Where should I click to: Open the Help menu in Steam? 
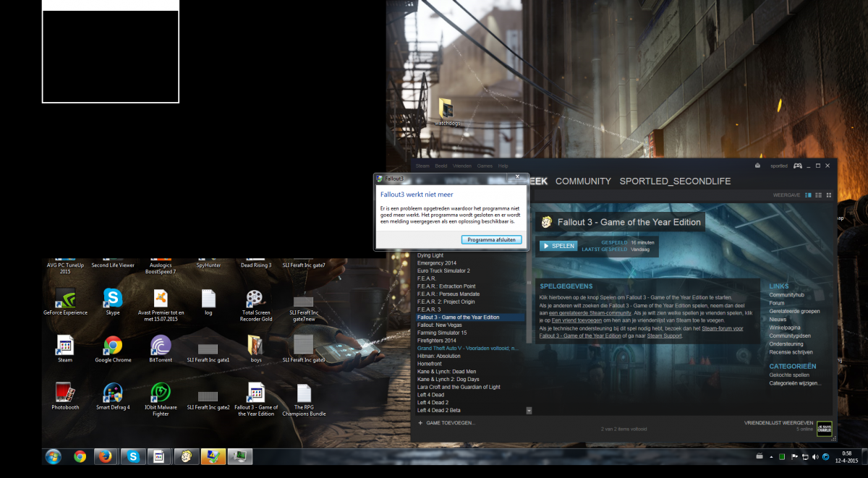click(x=503, y=166)
